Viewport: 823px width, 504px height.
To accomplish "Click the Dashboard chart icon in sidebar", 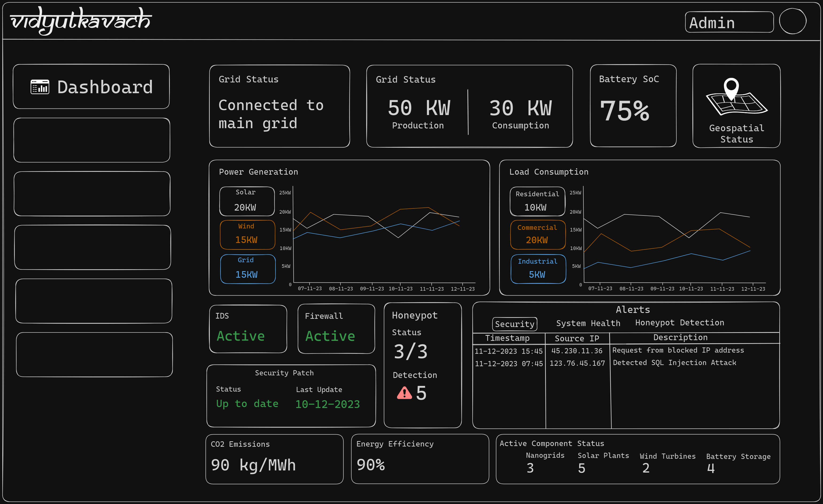I will (x=40, y=87).
